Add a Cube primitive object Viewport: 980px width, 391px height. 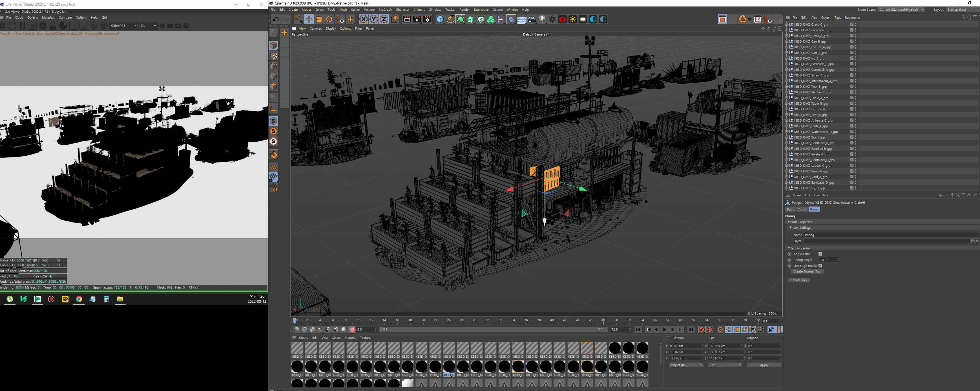pyautogui.click(x=440, y=19)
